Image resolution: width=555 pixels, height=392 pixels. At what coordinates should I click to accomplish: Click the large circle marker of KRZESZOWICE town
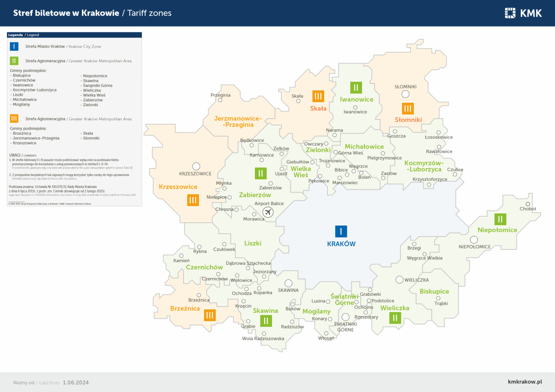pos(196,166)
